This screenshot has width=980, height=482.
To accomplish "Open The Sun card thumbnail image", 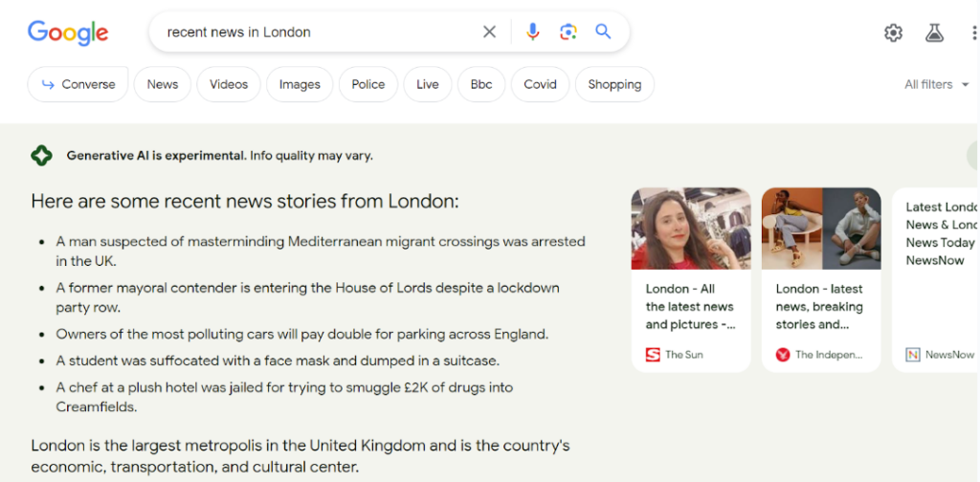I will pyautogui.click(x=691, y=229).
